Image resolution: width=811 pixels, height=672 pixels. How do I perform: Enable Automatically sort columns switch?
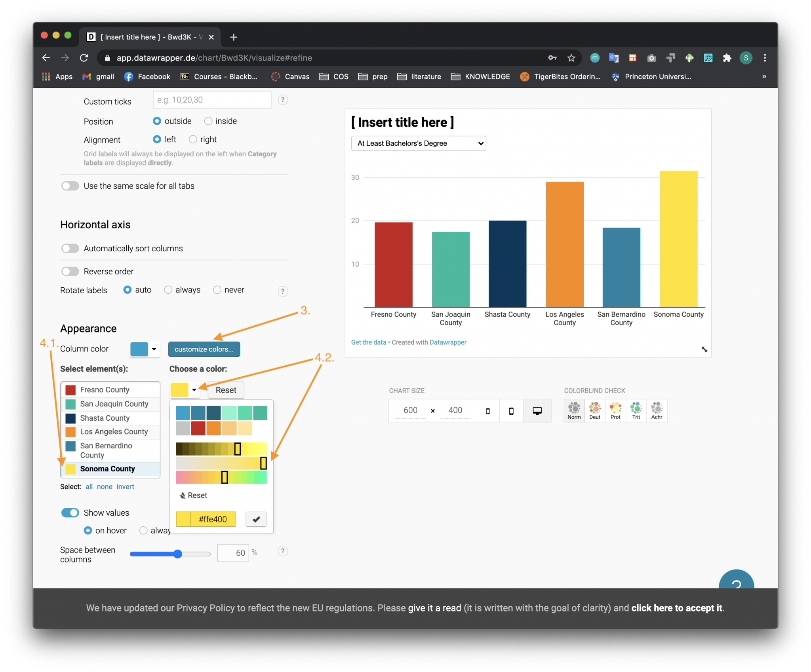(x=70, y=249)
